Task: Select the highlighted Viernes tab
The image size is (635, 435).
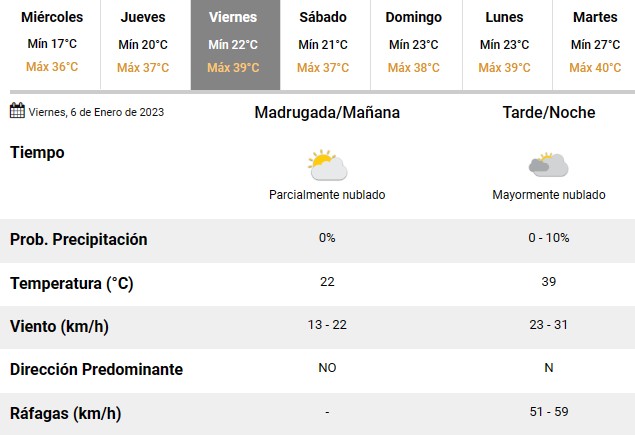Action: 235,45
